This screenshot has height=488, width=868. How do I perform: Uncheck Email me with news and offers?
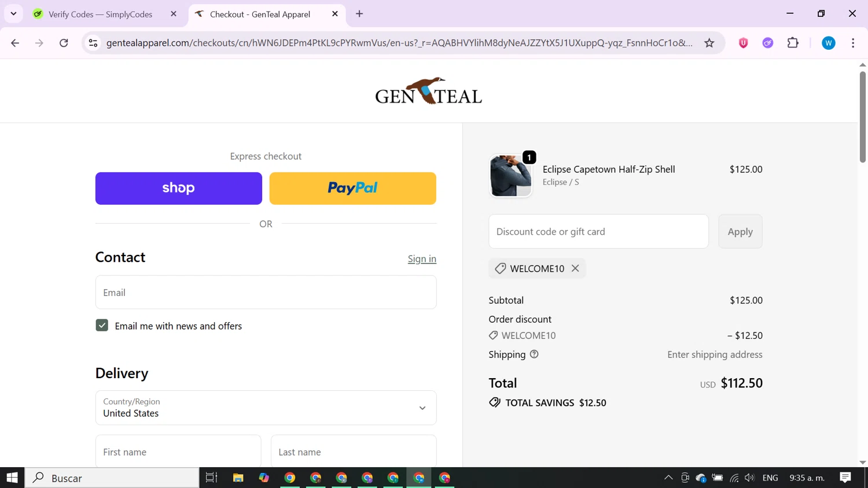click(x=102, y=326)
